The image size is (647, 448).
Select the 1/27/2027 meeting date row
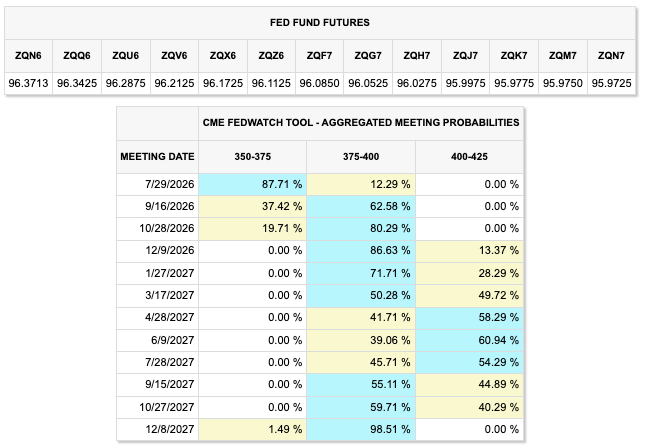pos(320,273)
